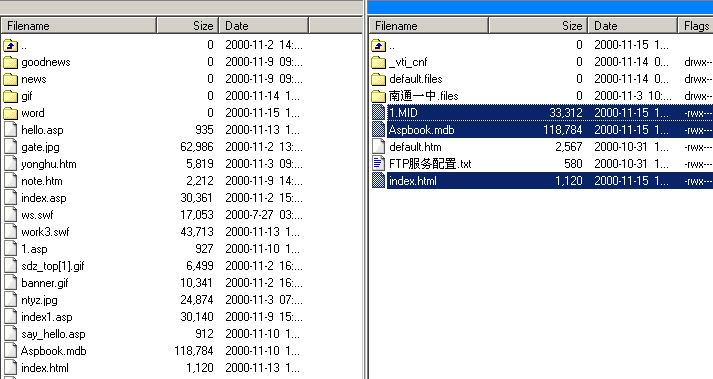The width and height of the screenshot is (713, 379).
Task: Sort right pane by Date column
Action: (633, 25)
